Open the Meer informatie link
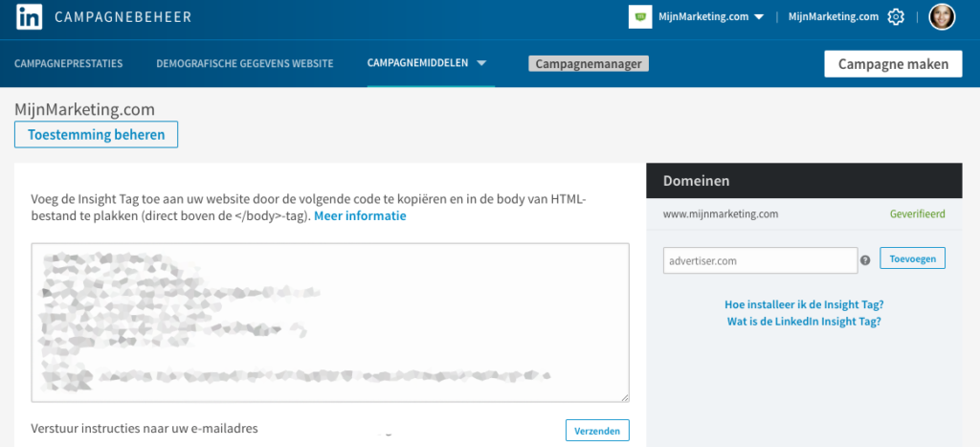Viewport: 980px width, 447px height. (360, 216)
